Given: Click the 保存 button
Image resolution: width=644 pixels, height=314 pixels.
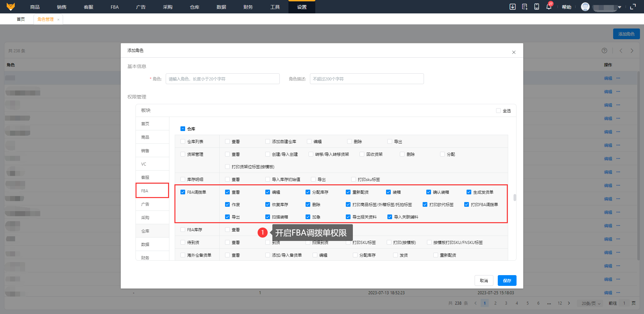Looking at the screenshot, I should click(507, 280).
